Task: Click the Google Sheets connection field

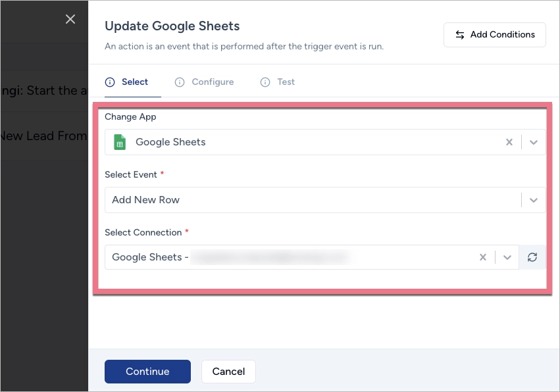Action: pos(290,257)
